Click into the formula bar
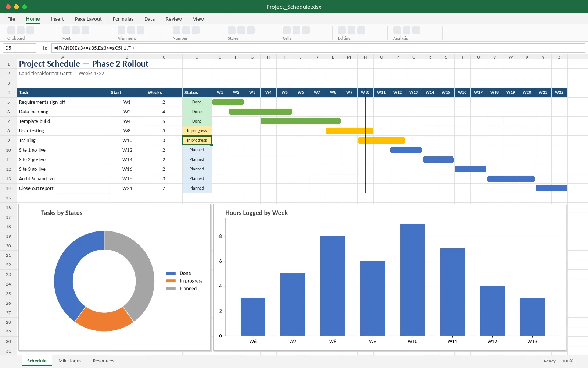Image resolution: width=588 pixels, height=368 pixels. click(x=318, y=48)
